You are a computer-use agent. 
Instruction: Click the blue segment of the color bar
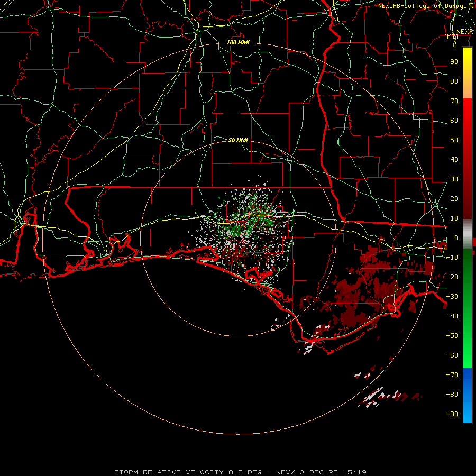point(467,395)
